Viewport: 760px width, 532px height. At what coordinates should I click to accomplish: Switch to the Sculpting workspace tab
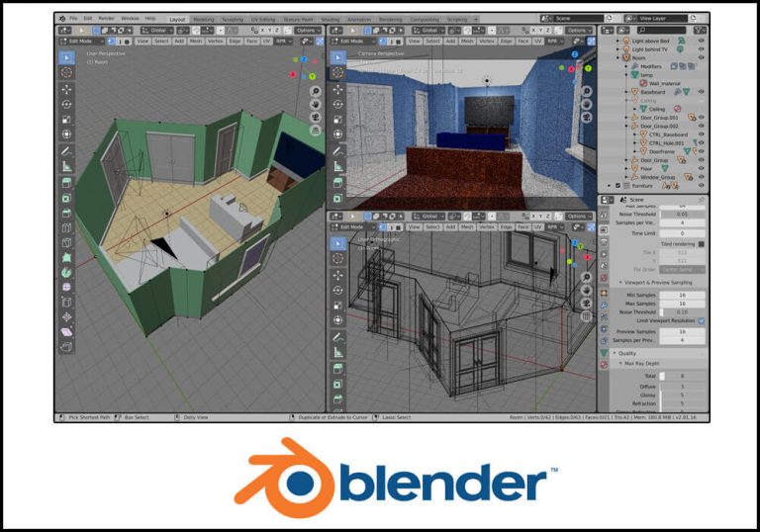(x=233, y=20)
